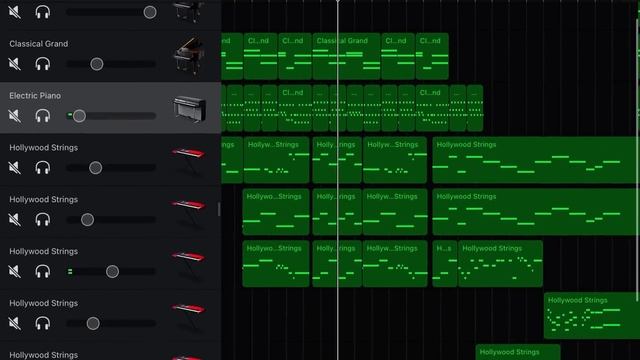Click fourth Hollywood Strings track volume slider knob
The width and height of the screenshot is (640, 360).
[x=93, y=323]
